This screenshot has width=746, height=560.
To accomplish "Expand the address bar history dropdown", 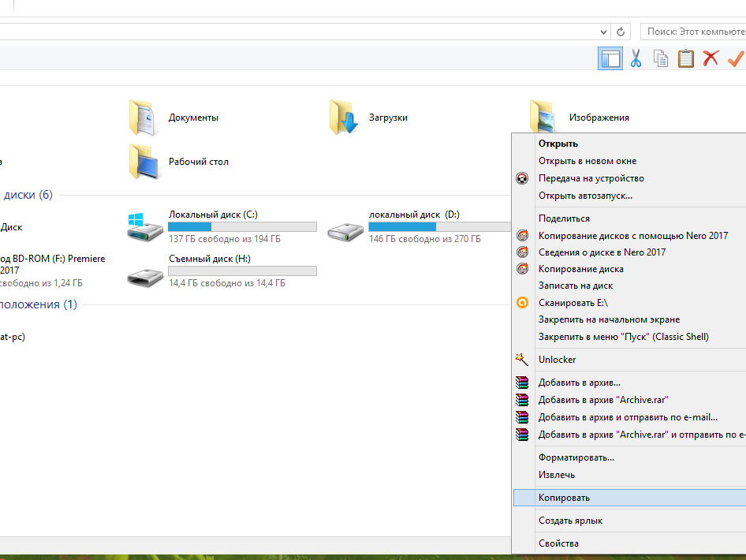I will pos(603,32).
